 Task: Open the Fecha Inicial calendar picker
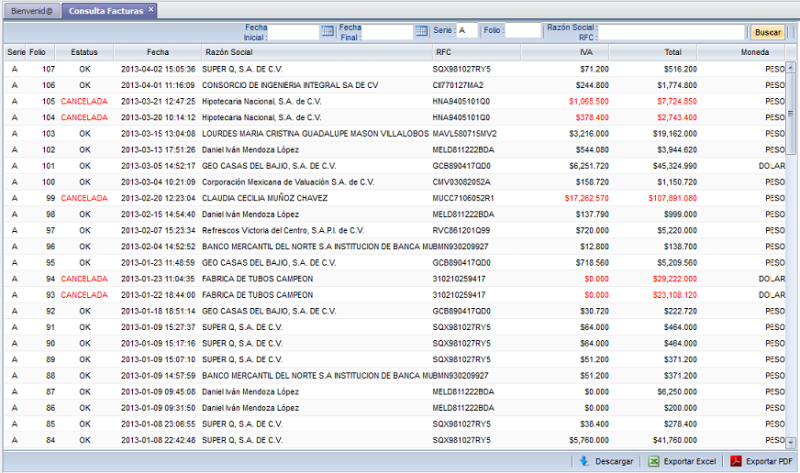[326, 32]
